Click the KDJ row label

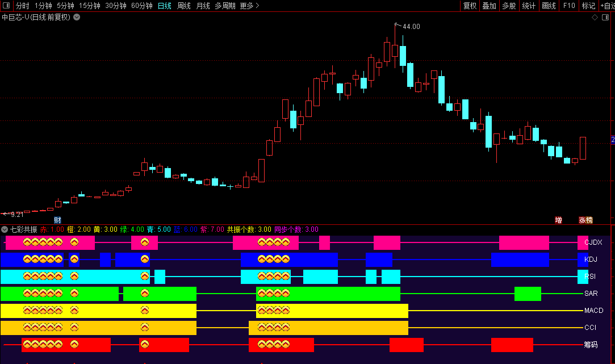[x=591, y=260]
